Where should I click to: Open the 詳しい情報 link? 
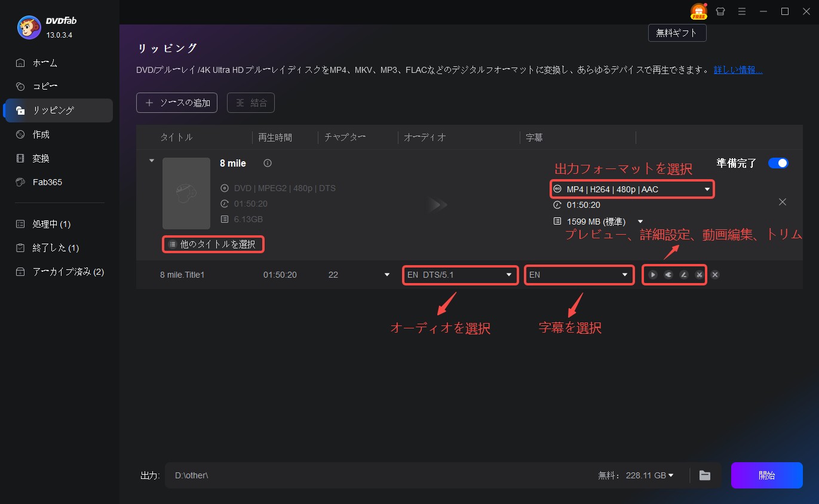738,70
